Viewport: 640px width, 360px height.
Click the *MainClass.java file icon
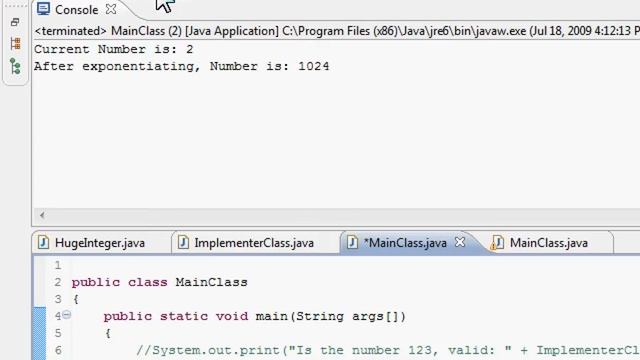[352, 242]
